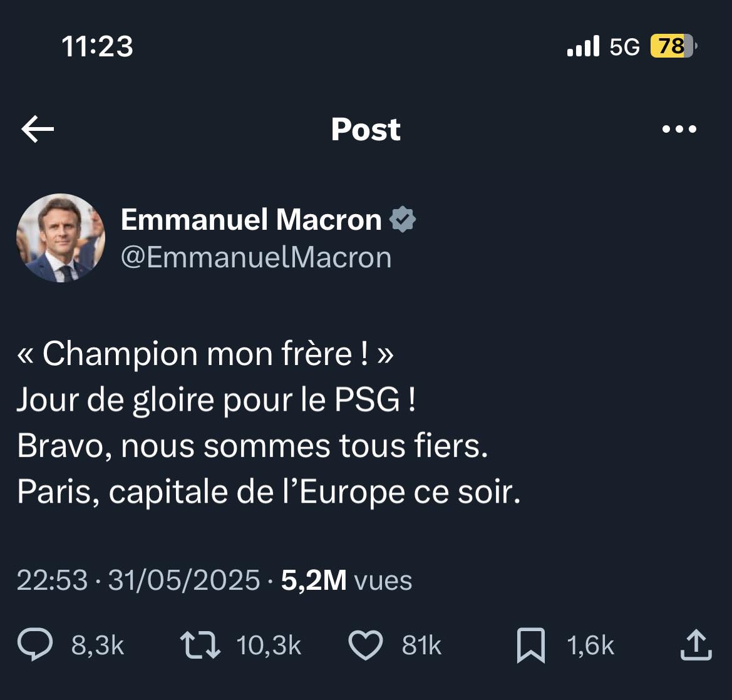The width and height of the screenshot is (732, 700).
Task: Open the three-dot more options menu
Action: 679,129
